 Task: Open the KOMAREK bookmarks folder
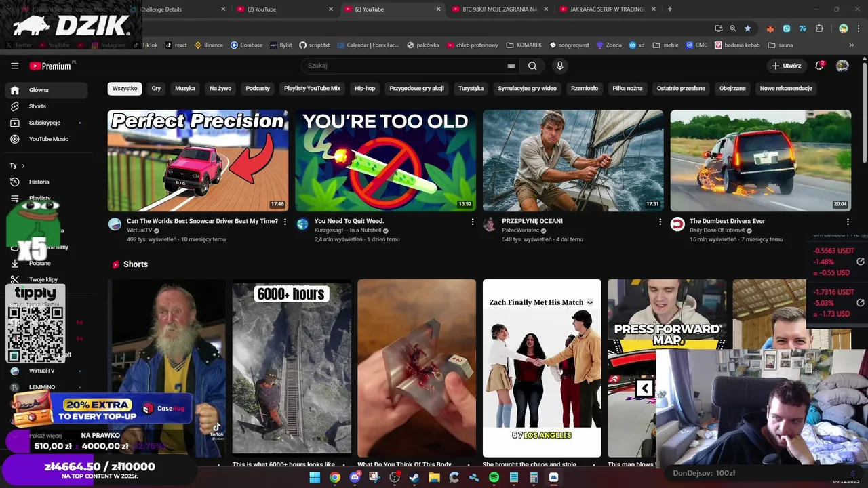(524, 45)
